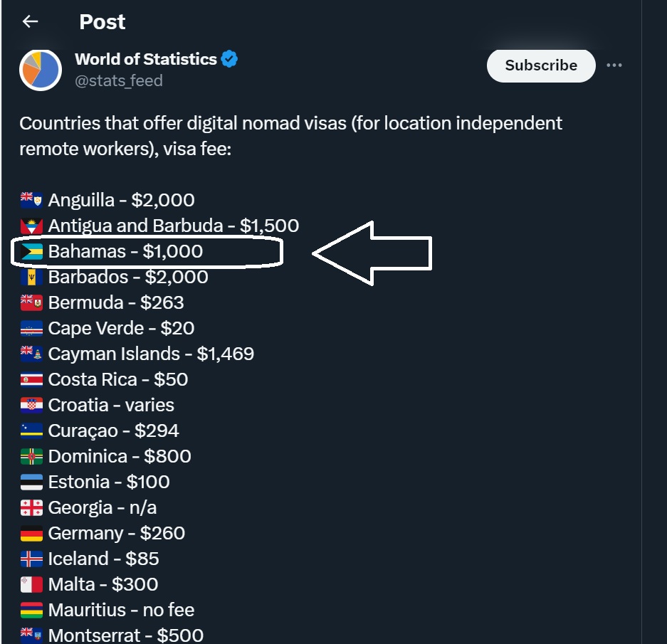Open the more options ellipsis menu

point(614,65)
